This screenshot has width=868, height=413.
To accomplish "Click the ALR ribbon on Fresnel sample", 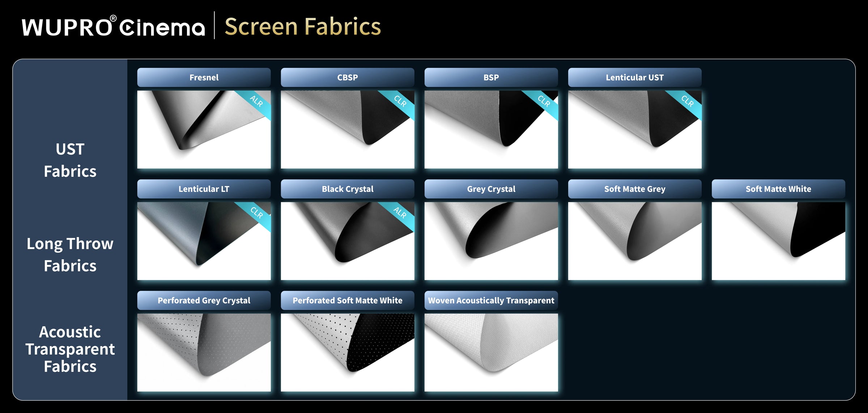I will (x=256, y=102).
